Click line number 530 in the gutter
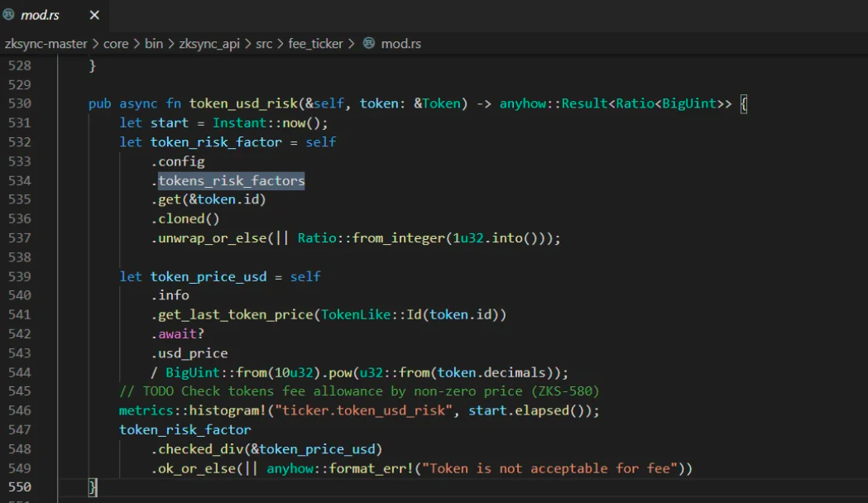The image size is (868, 503). click(x=20, y=103)
